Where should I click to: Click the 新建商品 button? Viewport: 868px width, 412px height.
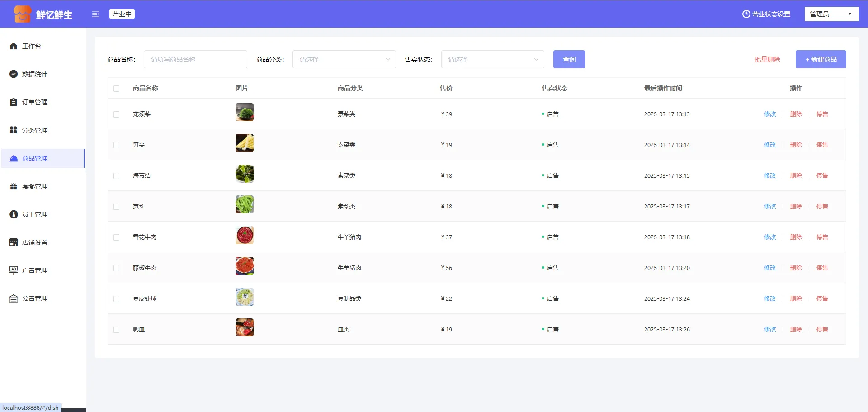[x=821, y=59]
